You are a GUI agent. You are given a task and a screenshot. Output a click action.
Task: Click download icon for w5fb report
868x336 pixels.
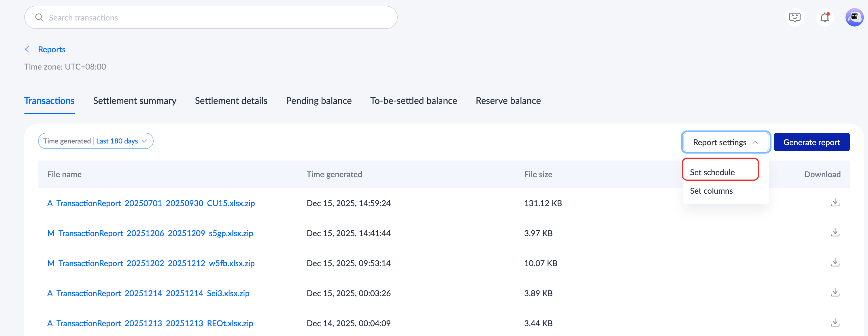(835, 262)
